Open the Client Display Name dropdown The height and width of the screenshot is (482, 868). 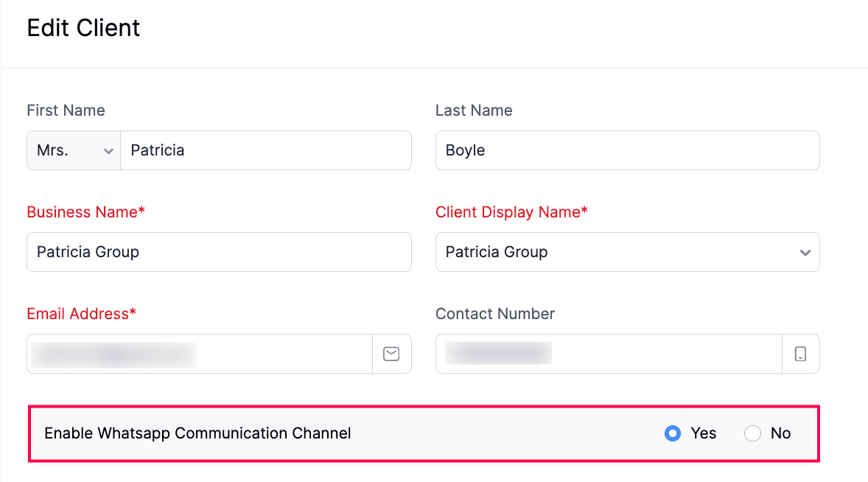(x=627, y=252)
